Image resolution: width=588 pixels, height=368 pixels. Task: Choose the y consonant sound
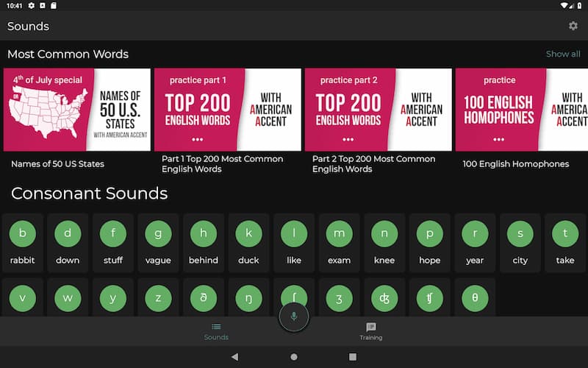pos(113,298)
